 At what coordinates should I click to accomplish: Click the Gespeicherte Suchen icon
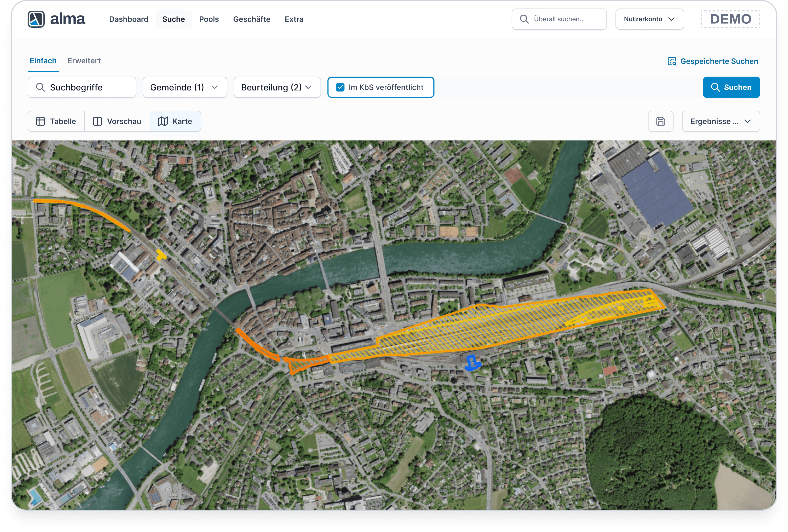coord(671,61)
